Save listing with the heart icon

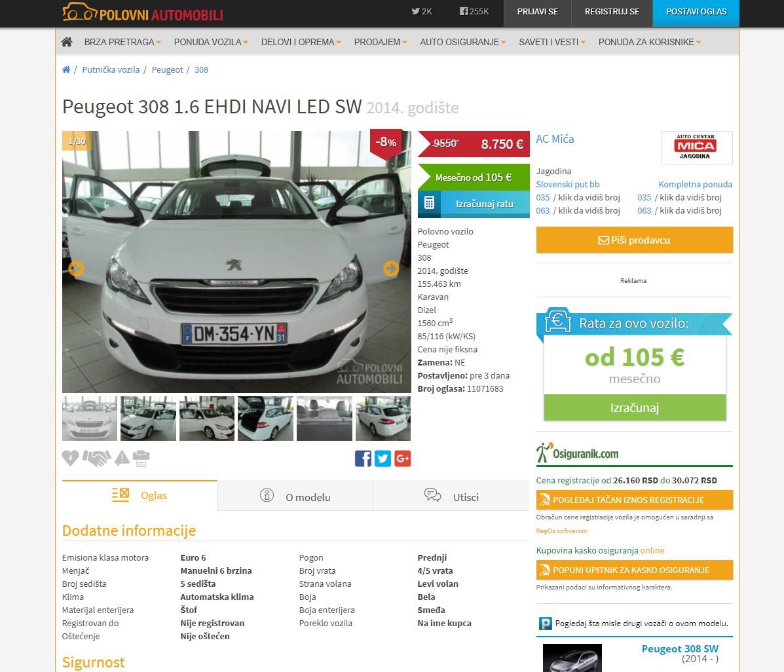pos(71,458)
